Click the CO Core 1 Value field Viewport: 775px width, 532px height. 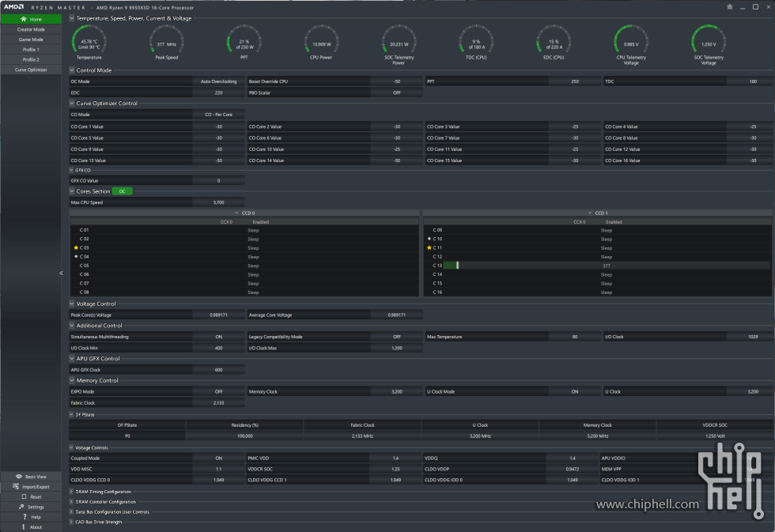[218, 126]
